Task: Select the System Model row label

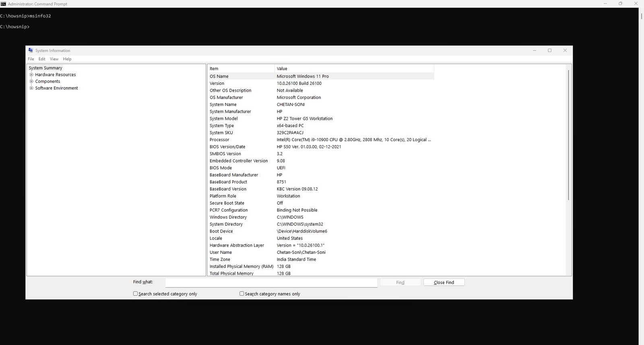Action: tap(223, 119)
